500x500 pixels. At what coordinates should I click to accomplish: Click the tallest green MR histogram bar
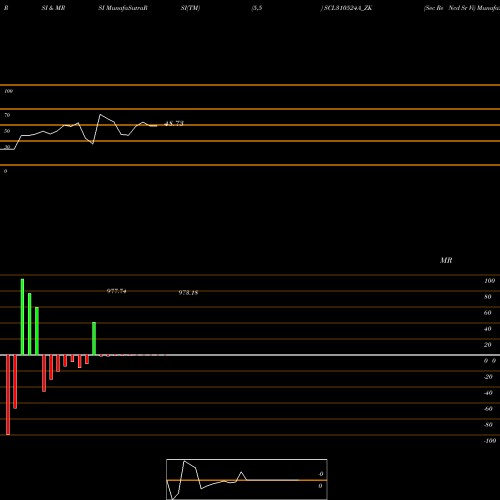(x=22, y=317)
